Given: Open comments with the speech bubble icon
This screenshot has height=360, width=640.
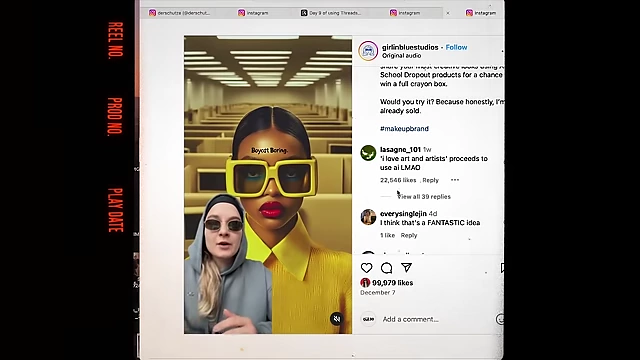Looking at the screenshot, I should (387, 268).
